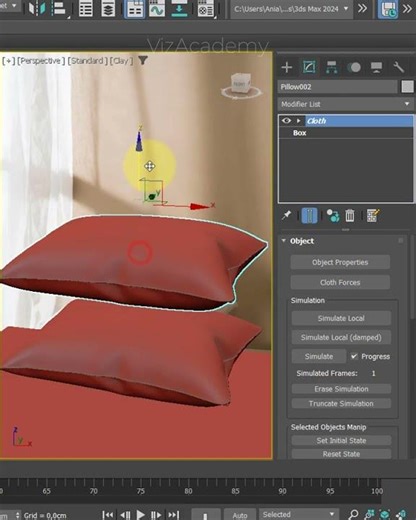Image resolution: width=416 pixels, height=520 pixels.
Task: Click Truncate Simulation button
Action: pyautogui.click(x=341, y=404)
